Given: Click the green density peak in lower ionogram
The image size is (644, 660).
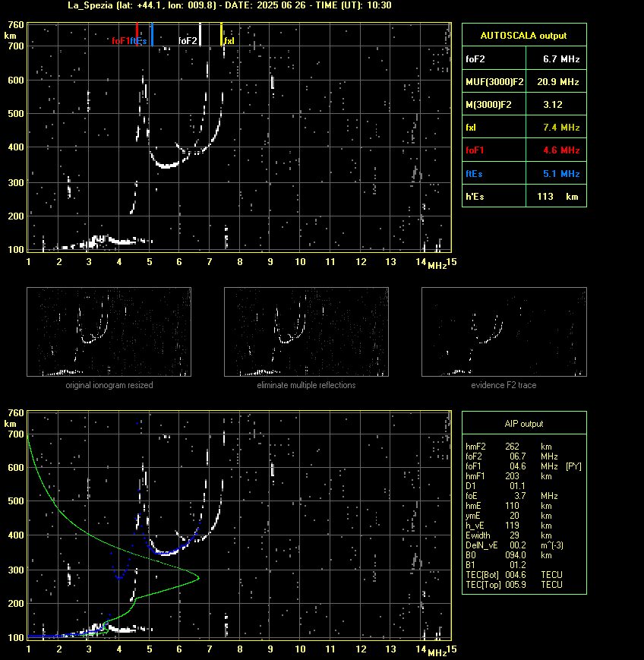Looking at the screenshot, I should (197, 578).
